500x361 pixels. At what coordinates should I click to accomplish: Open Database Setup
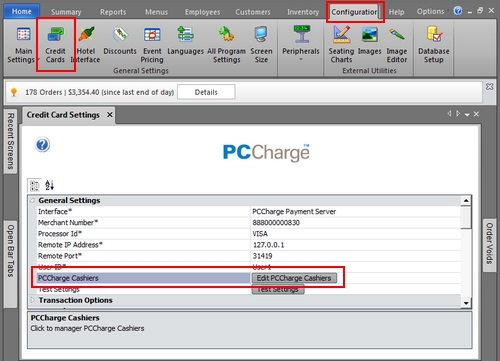[434, 45]
